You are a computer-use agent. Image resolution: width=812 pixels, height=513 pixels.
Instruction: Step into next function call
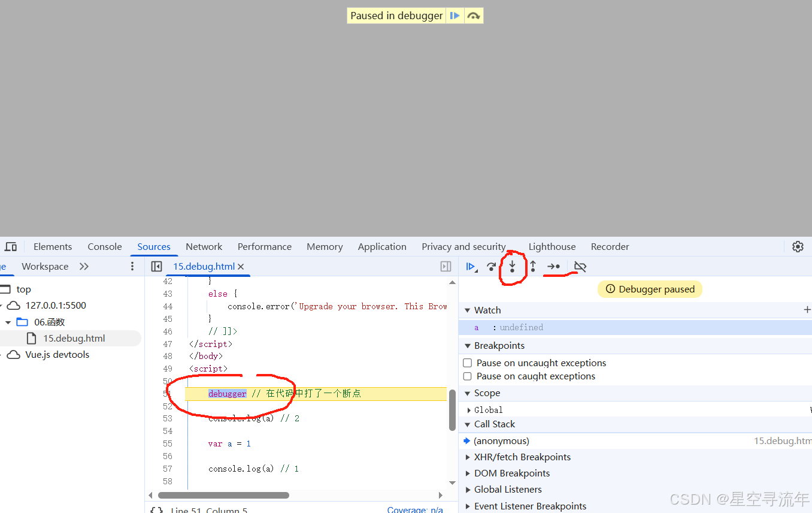point(512,267)
